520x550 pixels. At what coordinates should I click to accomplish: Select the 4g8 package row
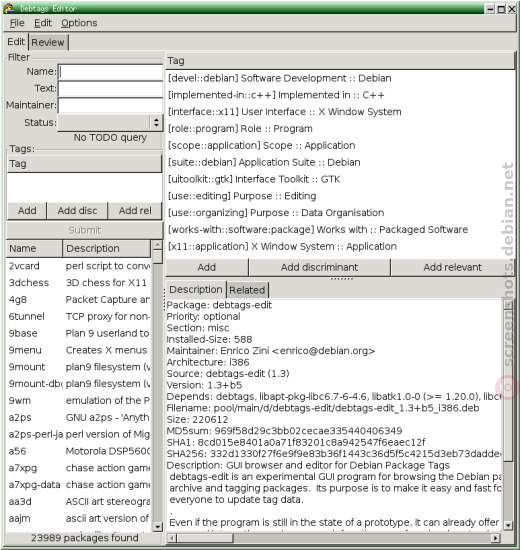coord(79,300)
